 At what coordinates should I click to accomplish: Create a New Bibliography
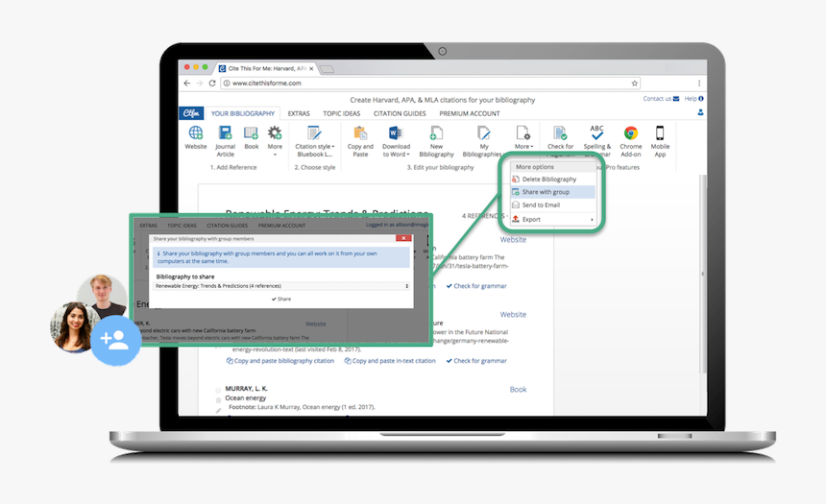click(x=436, y=141)
